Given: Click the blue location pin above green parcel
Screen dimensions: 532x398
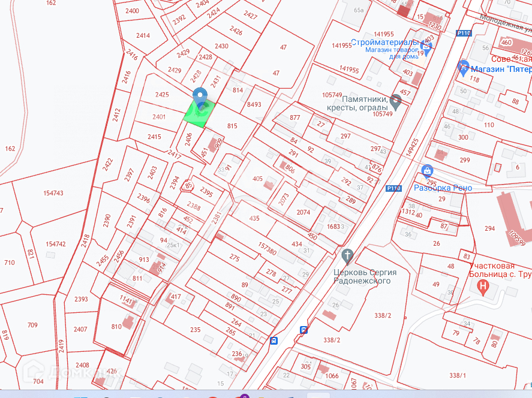Looking at the screenshot, I should click(200, 98).
